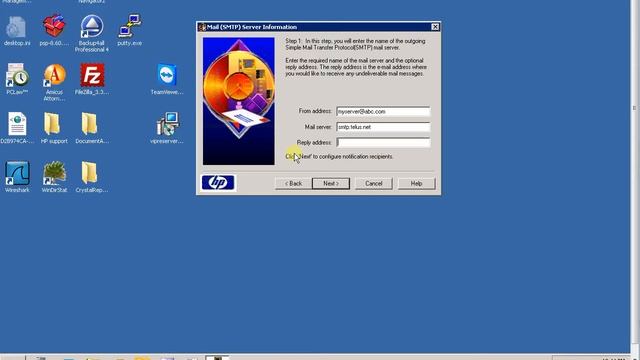Click the 'From address:' label
The image size is (640, 360).
[315, 111]
